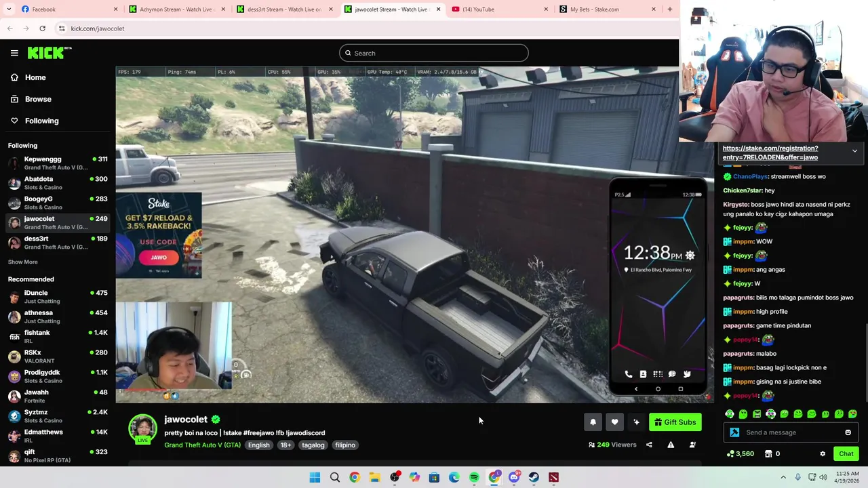Click the Stake promo banner on stream
The height and width of the screenshot is (488, 868).
[159, 235]
